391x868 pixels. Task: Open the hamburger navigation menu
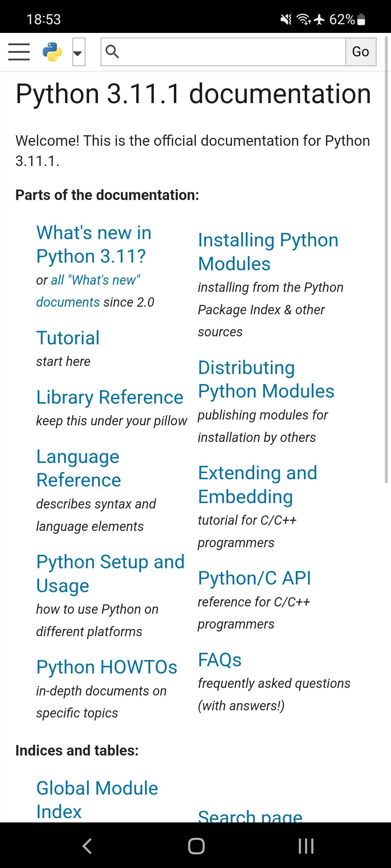[19, 52]
